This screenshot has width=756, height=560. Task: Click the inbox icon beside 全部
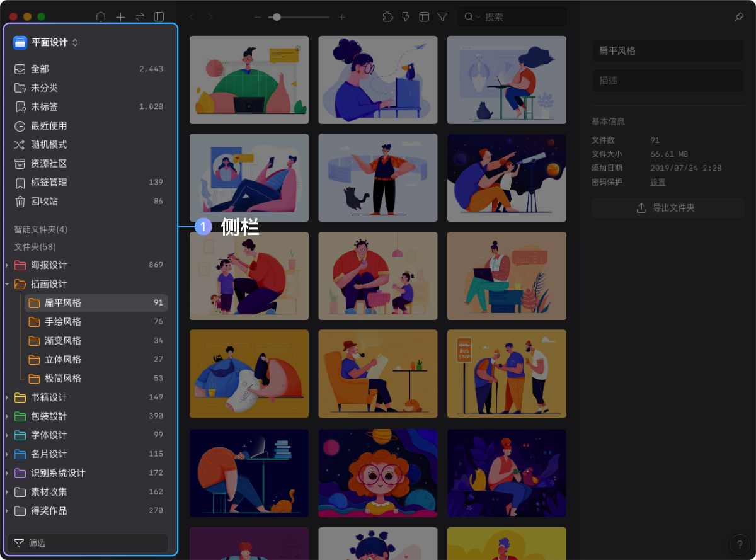(x=20, y=69)
